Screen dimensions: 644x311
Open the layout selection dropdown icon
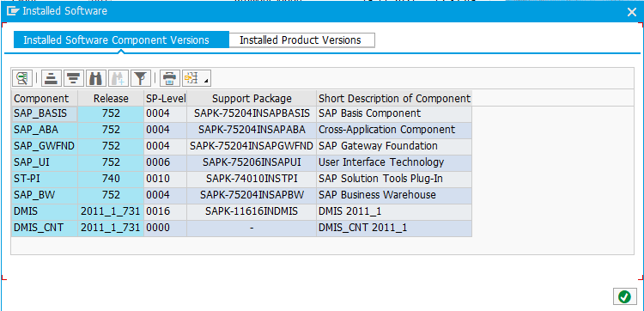click(x=197, y=77)
